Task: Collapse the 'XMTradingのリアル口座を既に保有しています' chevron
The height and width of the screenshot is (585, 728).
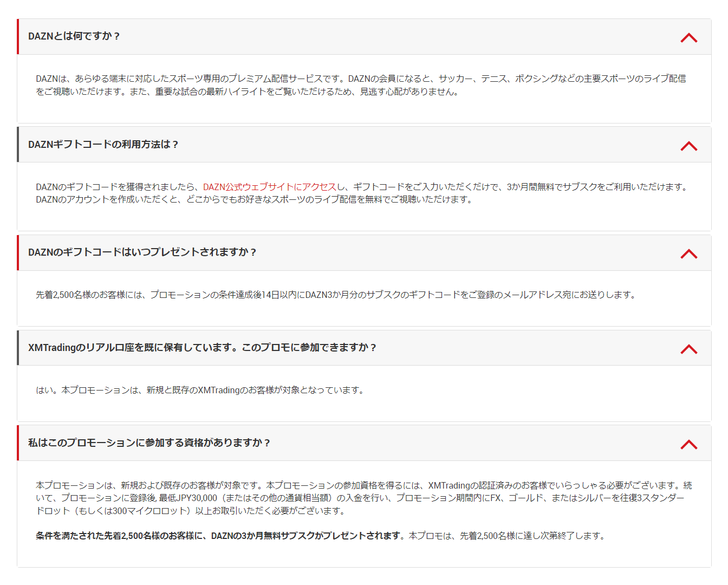Action: [688, 349]
